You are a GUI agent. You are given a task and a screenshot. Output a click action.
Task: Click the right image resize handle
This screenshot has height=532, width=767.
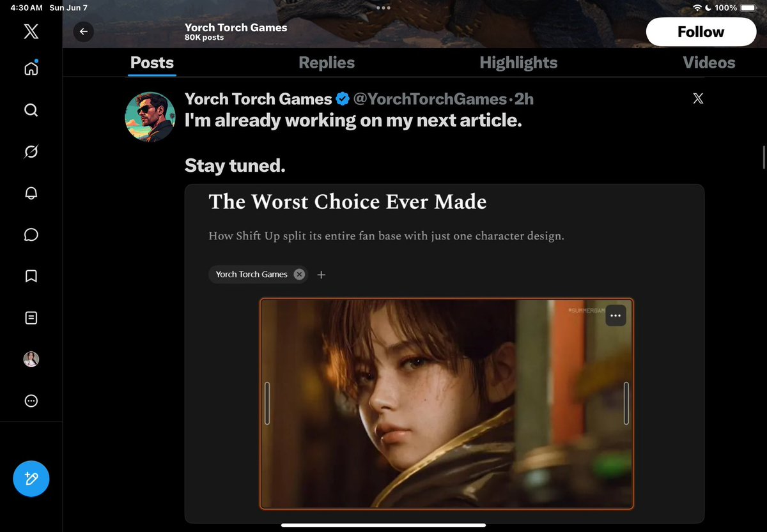tap(626, 403)
